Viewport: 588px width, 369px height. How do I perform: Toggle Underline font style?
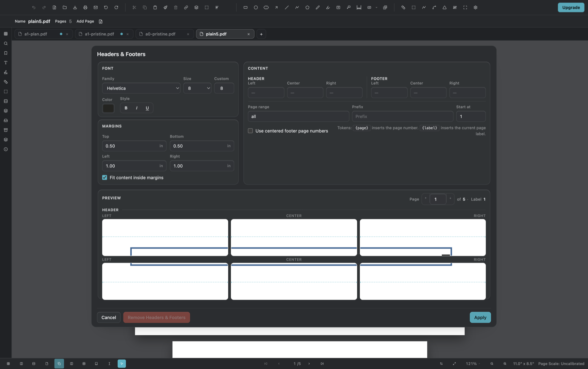pyautogui.click(x=147, y=108)
